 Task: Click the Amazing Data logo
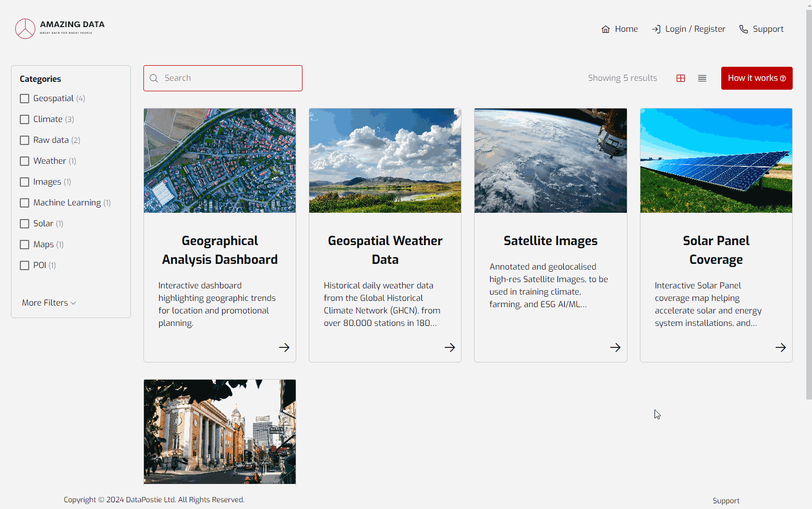pyautogui.click(x=60, y=29)
